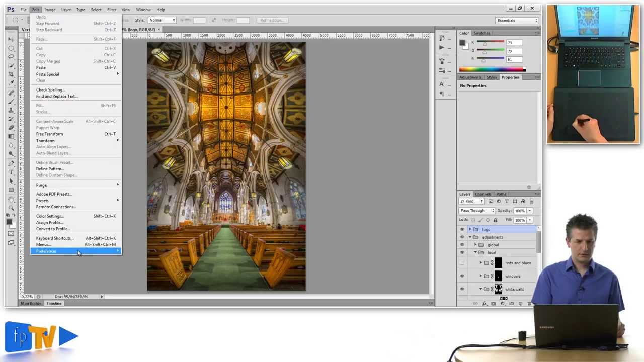Screen dimensions: 644x362
Task: Open the Character panel icon
Action: [x=442, y=84]
